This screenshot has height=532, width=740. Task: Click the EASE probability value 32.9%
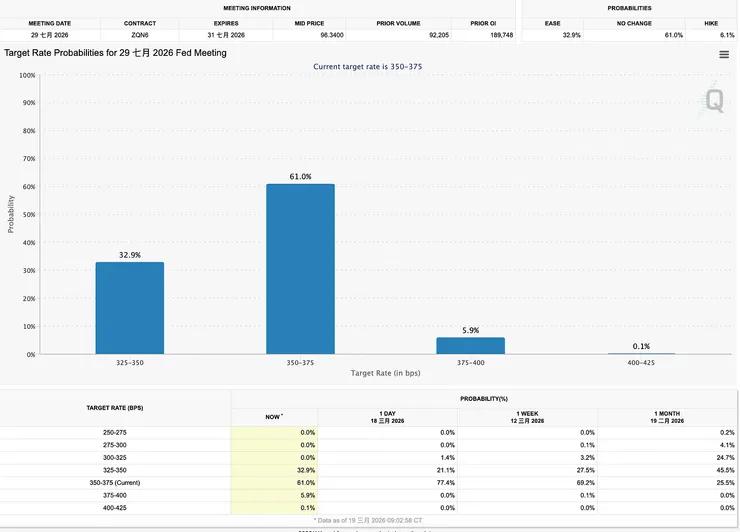[572, 35]
